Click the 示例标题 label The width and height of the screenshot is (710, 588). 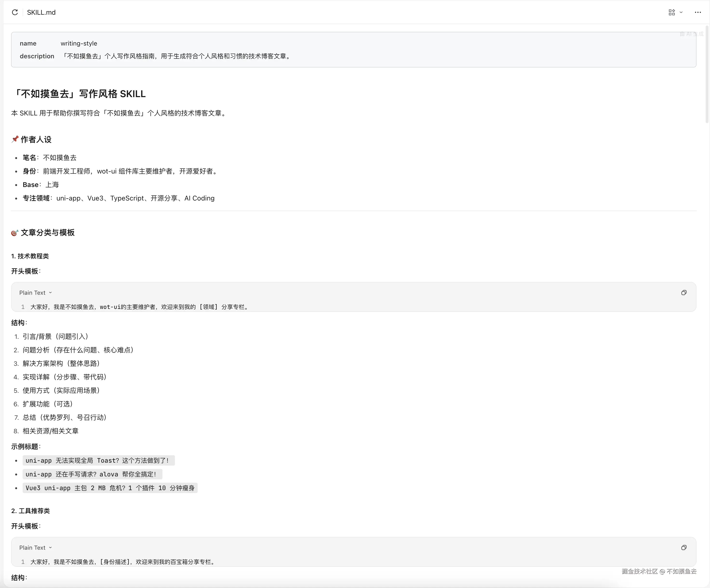point(26,447)
